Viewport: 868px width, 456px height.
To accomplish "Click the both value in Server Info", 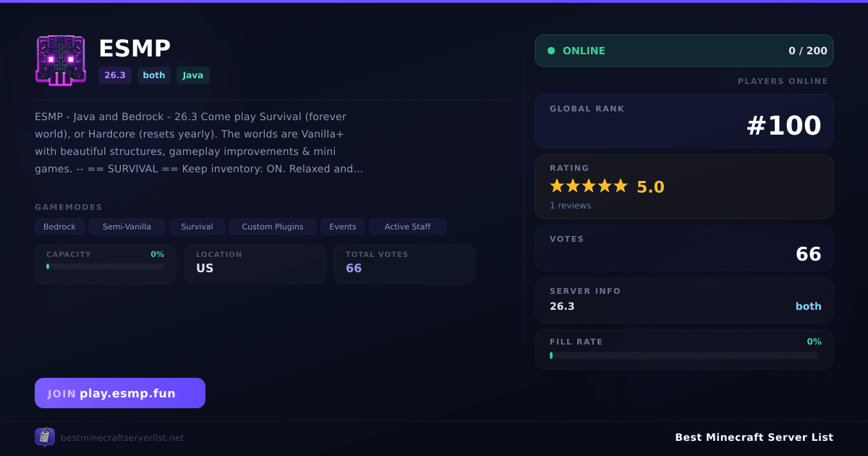I will (809, 306).
